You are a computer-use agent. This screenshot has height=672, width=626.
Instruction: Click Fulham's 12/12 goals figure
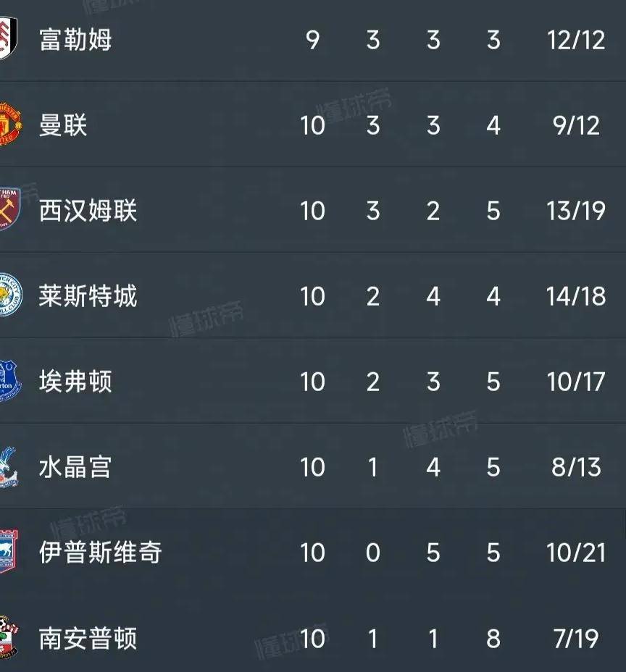coord(576,40)
